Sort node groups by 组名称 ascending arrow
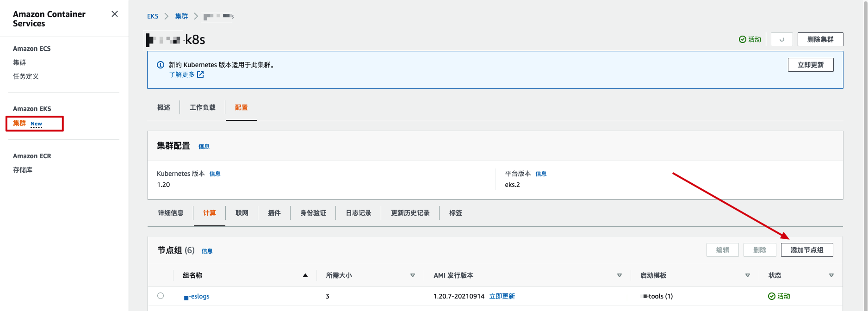Image resolution: width=868 pixels, height=311 pixels. coord(305,275)
